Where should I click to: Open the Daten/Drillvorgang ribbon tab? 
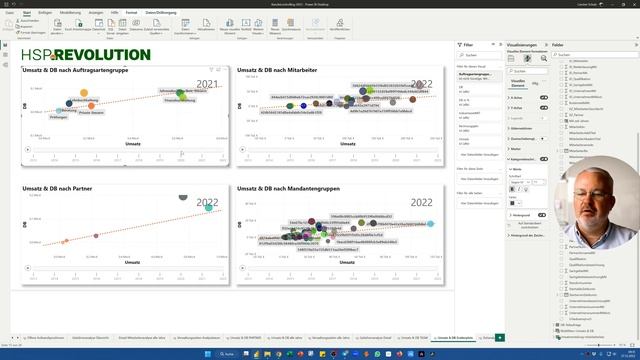pyautogui.click(x=161, y=13)
